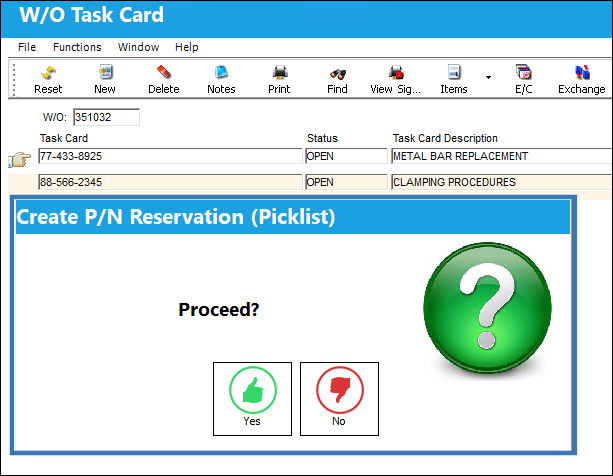
Task: Click the W/O number field 351032
Action: point(106,117)
